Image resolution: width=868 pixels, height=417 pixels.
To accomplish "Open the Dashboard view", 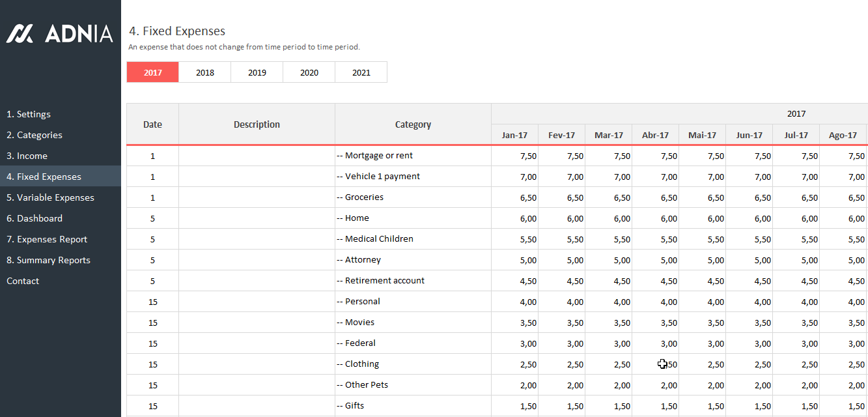I will tap(35, 218).
